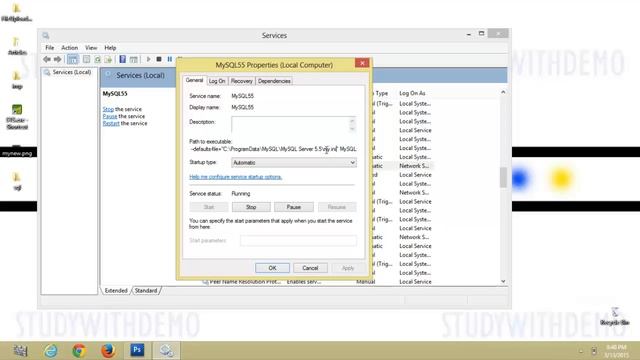Viewport: 640px width, 360px height.
Task: Click the Stop the service link
Action: (108, 109)
